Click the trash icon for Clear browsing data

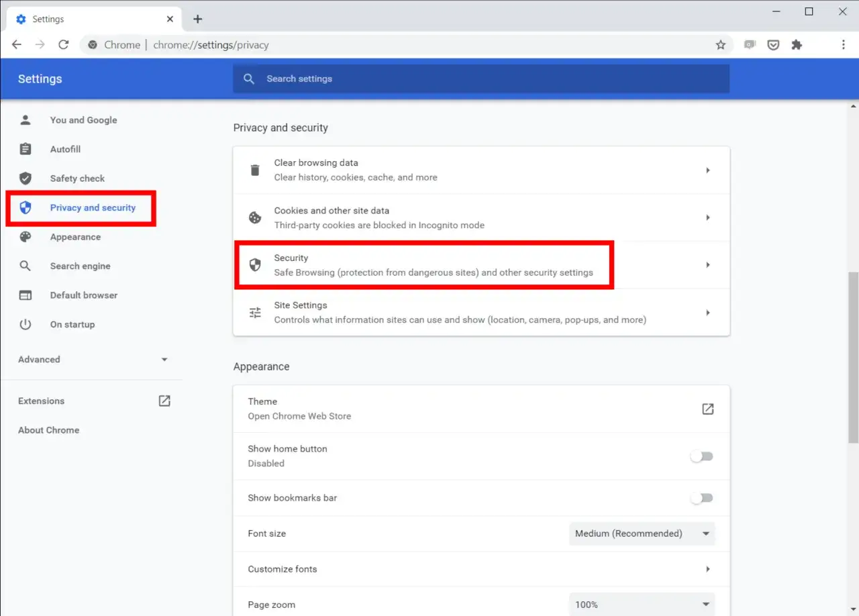pos(255,170)
